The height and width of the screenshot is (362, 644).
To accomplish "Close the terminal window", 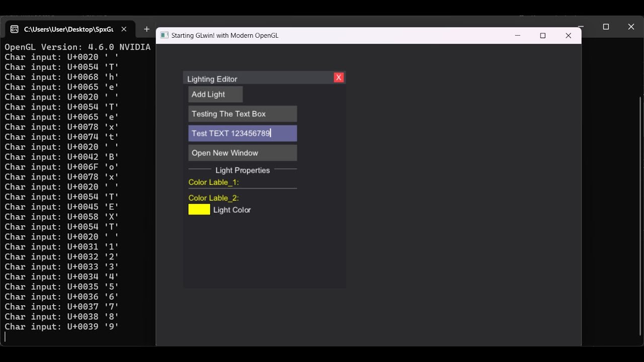I will [631, 27].
